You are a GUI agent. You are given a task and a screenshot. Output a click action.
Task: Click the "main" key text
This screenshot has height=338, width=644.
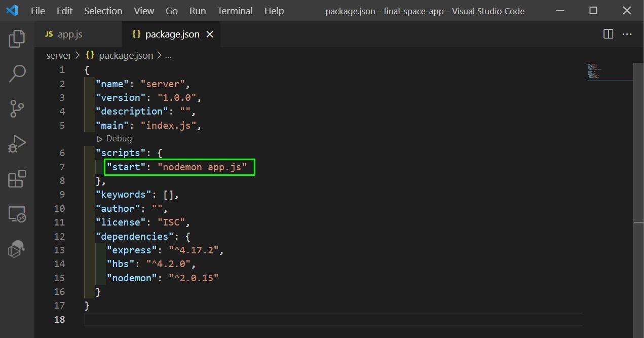[112, 125]
